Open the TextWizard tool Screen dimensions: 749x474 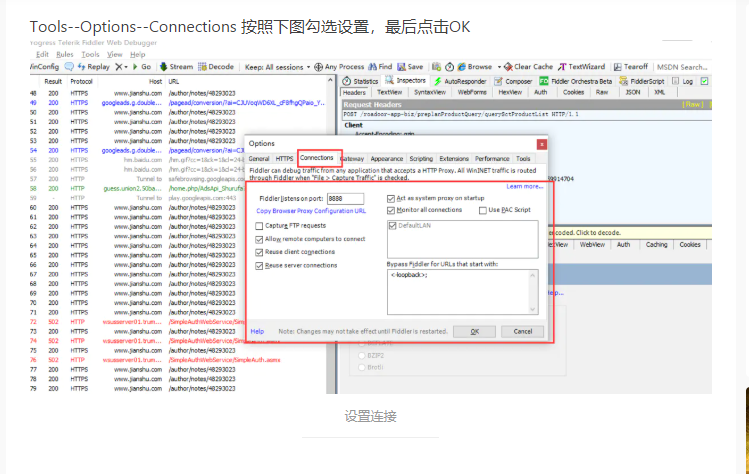tap(581, 67)
